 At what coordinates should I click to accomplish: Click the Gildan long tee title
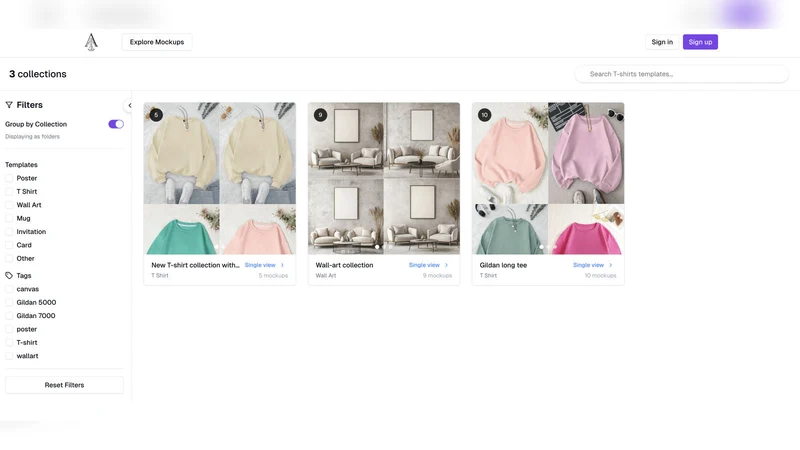pos(503,265)
